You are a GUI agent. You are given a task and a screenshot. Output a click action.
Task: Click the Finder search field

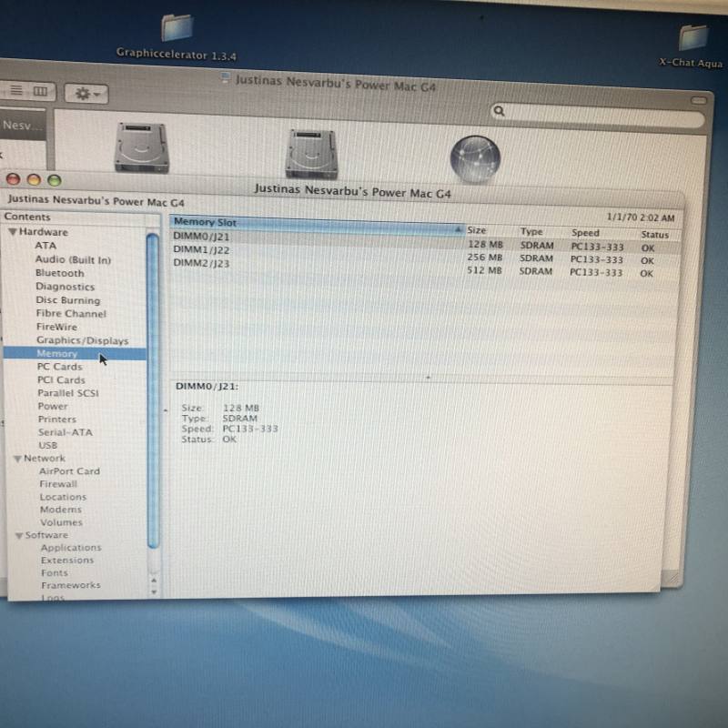598,115
